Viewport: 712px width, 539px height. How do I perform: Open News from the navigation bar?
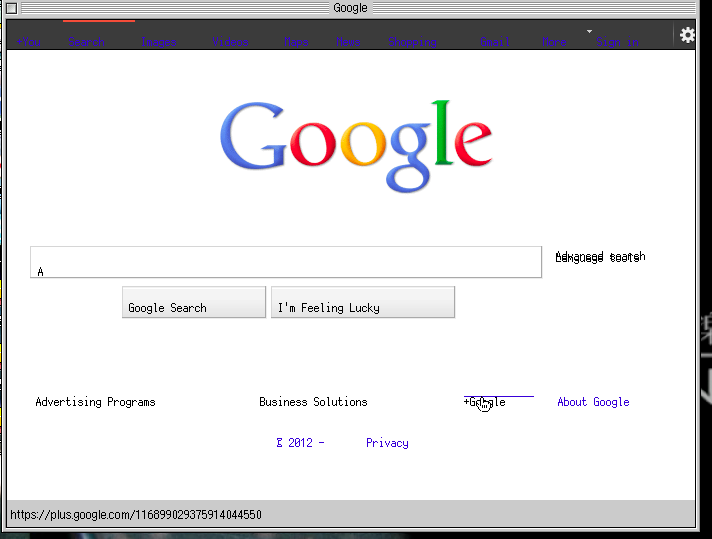[348, 42]
